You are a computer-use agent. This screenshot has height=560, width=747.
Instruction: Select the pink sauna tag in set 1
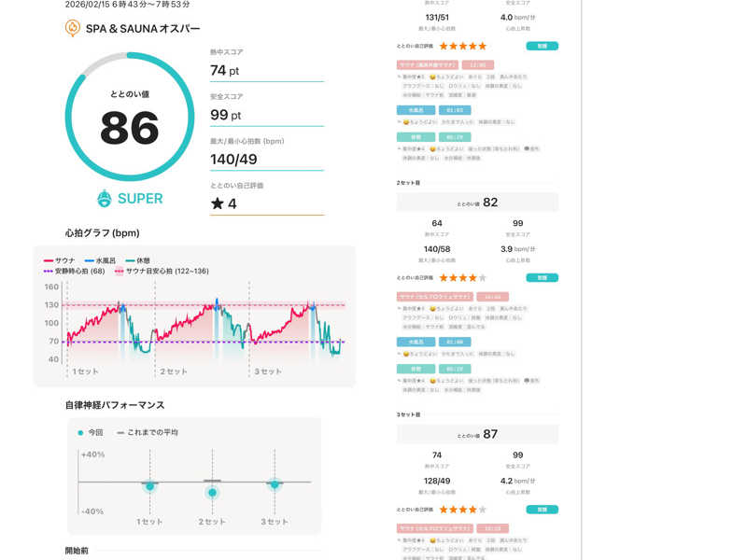[x=428, y=64]
